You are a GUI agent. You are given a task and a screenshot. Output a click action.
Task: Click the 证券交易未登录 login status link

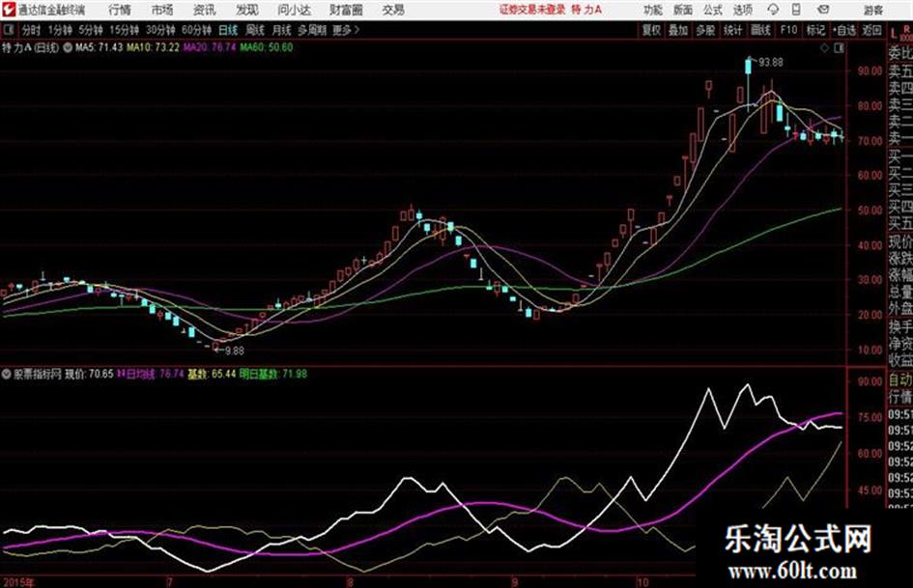tap(532, 10)
